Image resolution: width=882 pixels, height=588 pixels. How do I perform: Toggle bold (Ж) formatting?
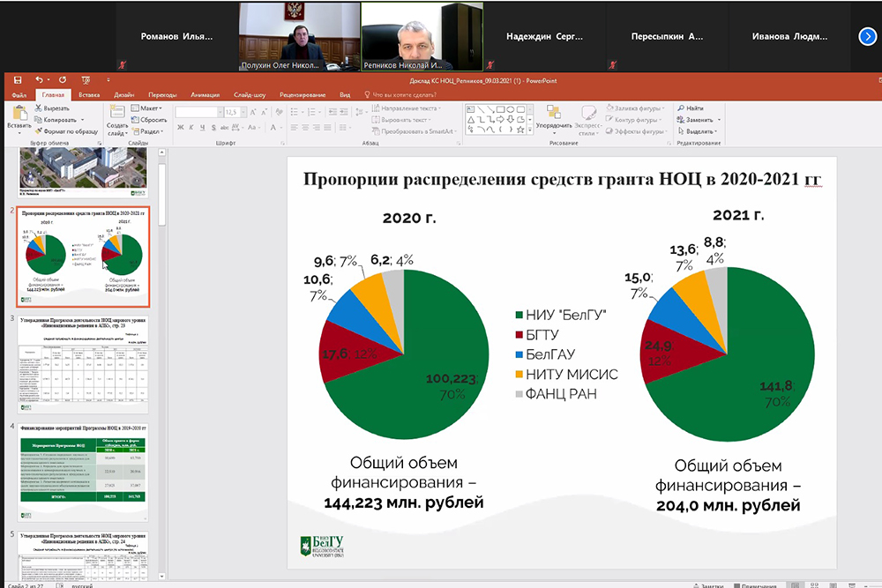point(180,128)
